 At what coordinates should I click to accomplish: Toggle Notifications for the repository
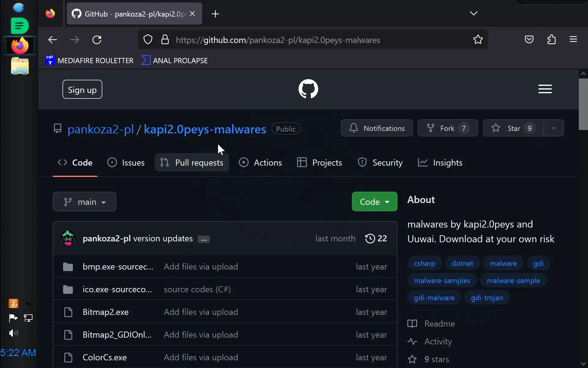coord(377,128)
